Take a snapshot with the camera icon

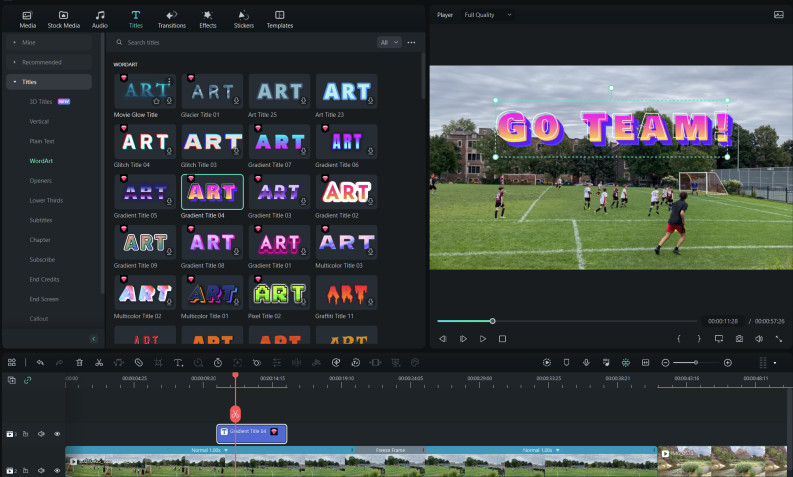coord(739,339)
